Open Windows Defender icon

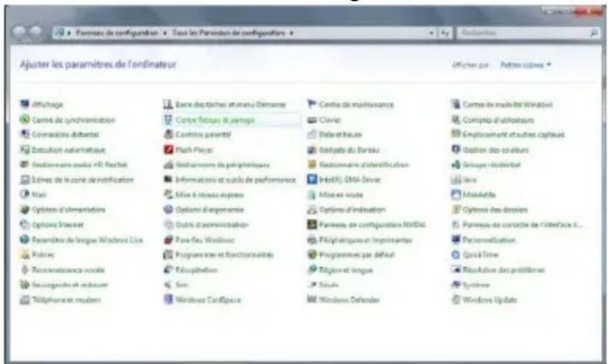tap(312, 300)
